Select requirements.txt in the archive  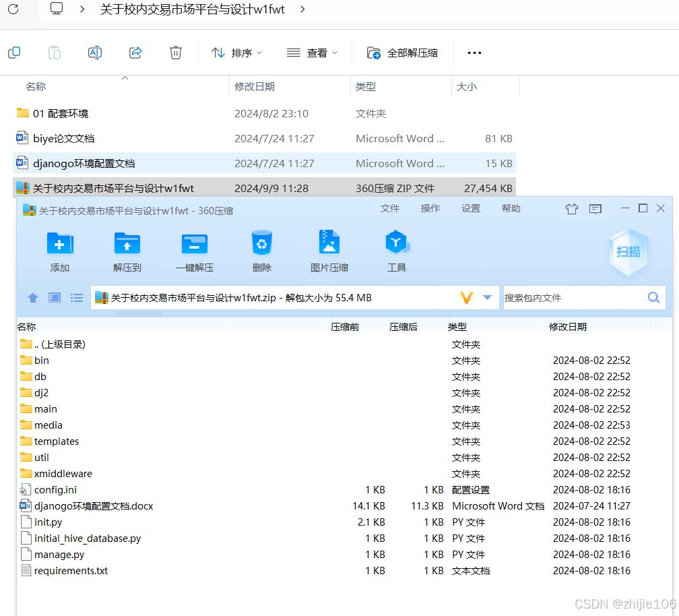click(x=65, y=571)
